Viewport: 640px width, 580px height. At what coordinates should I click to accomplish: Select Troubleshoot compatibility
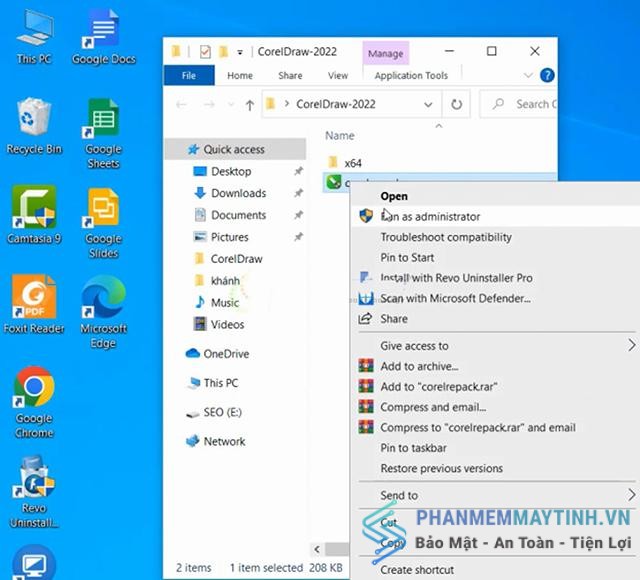click(446, 237)
